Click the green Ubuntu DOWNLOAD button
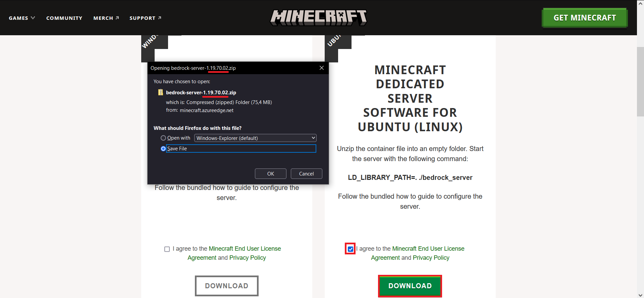644x298 pixels. point(410,286)
